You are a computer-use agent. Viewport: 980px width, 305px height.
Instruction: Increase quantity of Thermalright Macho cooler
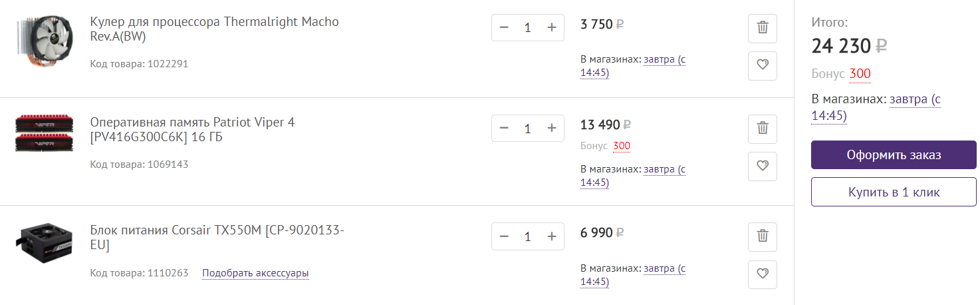click(x=551, y=27)
